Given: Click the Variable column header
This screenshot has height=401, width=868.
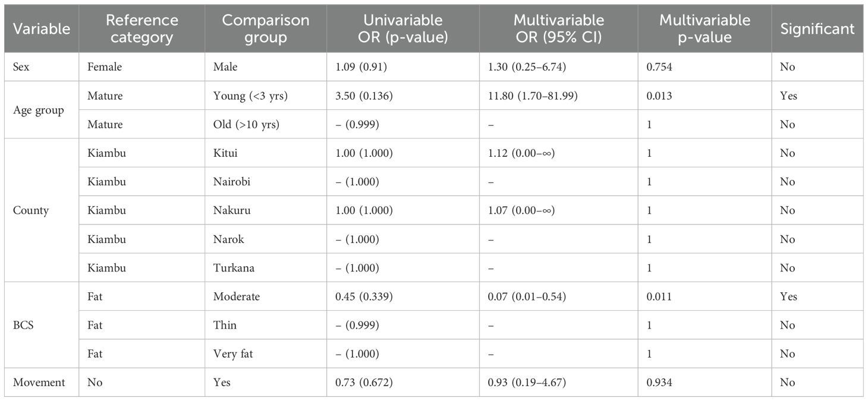Looking at the screenshot, I should click(42, 29).
